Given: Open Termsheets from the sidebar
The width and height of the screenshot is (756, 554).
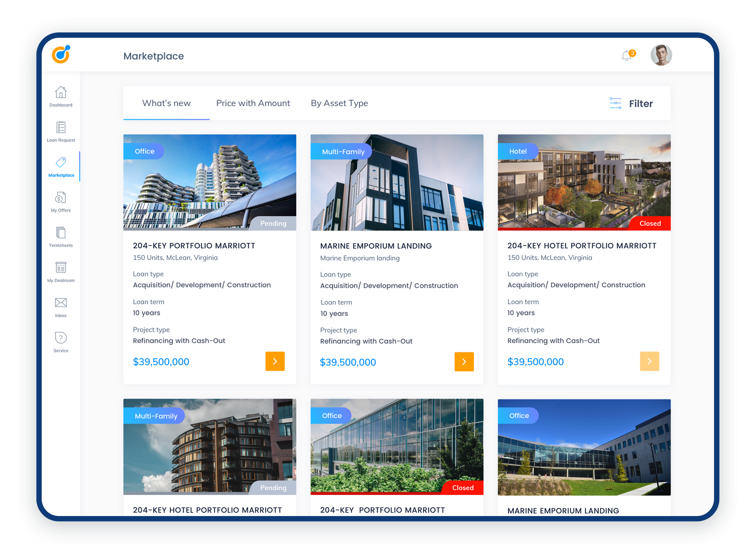Looking at the screenshot, I should [61, 233].
